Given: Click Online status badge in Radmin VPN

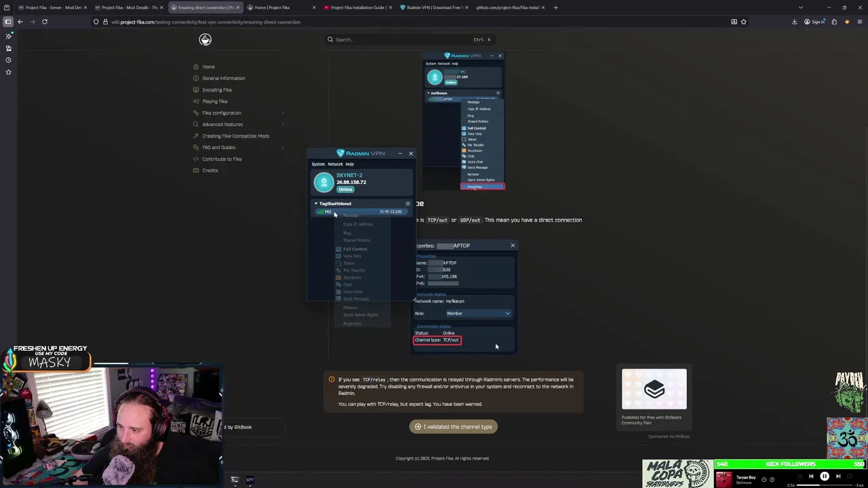Looking at the screenshot, I should click(345, 189).
